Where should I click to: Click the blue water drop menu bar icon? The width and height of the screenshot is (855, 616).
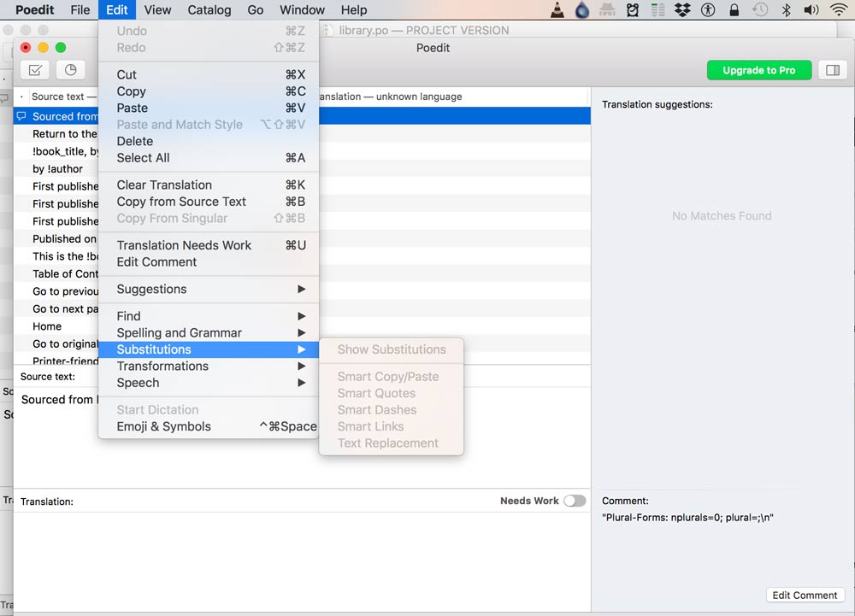(x=581, y=9)
